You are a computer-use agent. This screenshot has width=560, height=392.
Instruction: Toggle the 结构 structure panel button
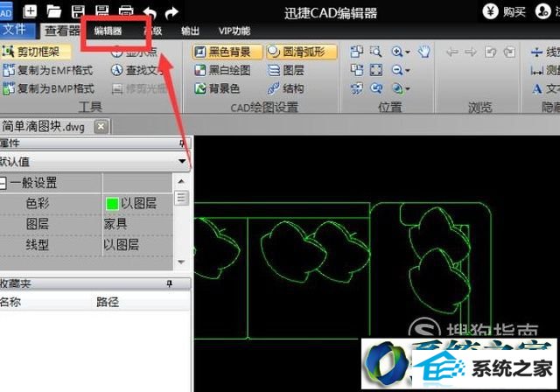coord(286,88)
